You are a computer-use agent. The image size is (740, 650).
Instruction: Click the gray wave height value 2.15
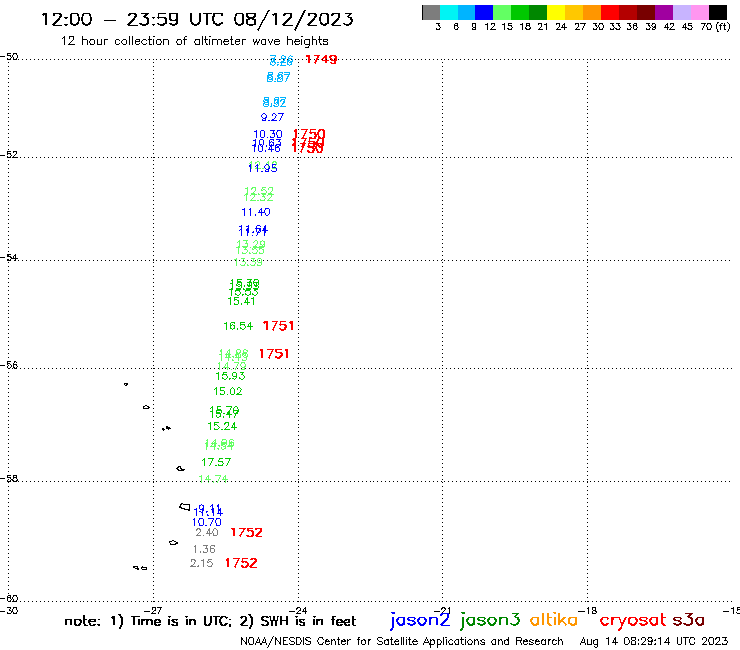(x=202, y=563)
